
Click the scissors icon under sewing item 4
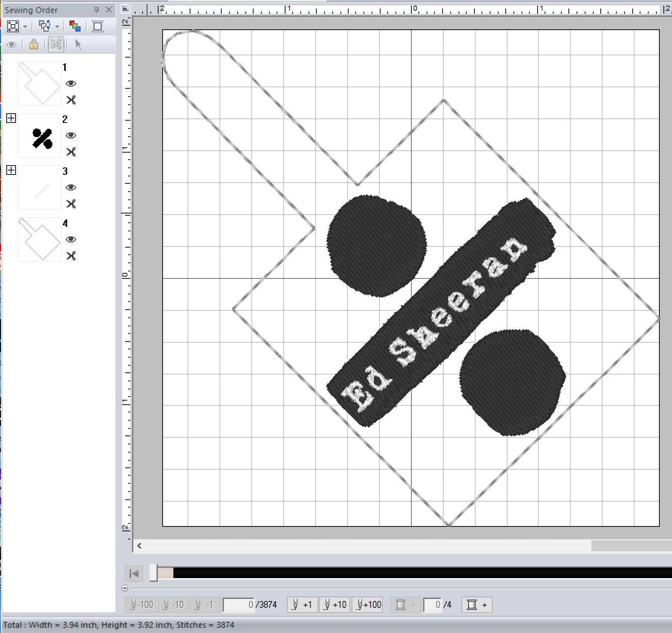click(x=71, y=256)
